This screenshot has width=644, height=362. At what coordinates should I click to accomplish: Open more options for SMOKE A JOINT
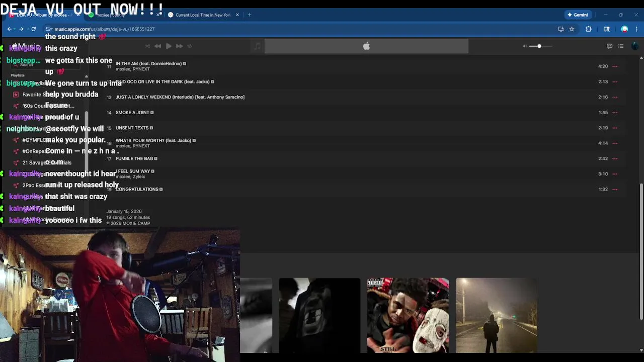point(615,113)
